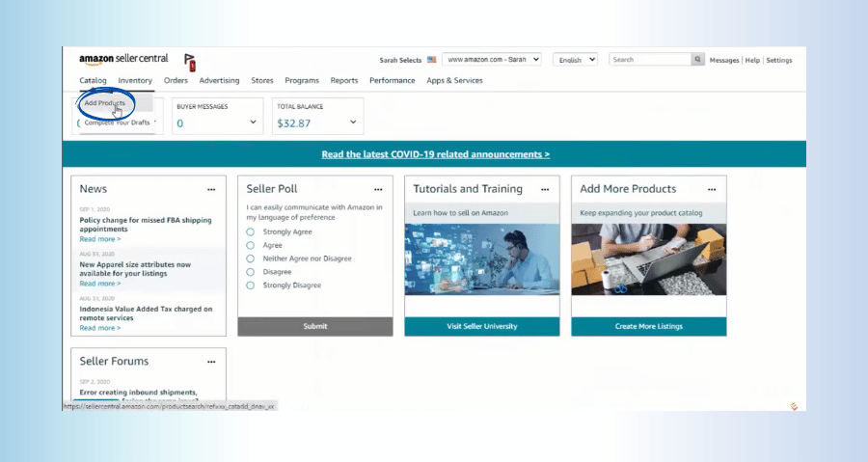
Task: Open Seller Poll card options menu
Action: pyautogui.click(x=378, y=189)
